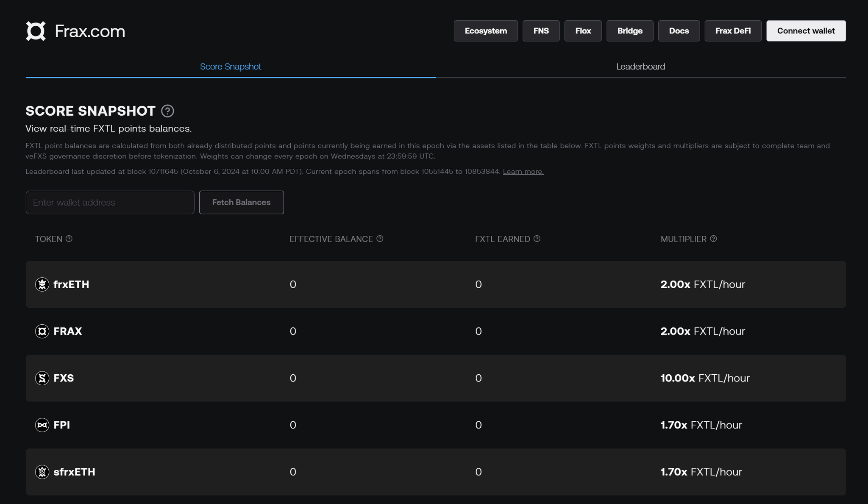Click the MULTIPLIER column header
868x504 pixels.
click(683, 239)
